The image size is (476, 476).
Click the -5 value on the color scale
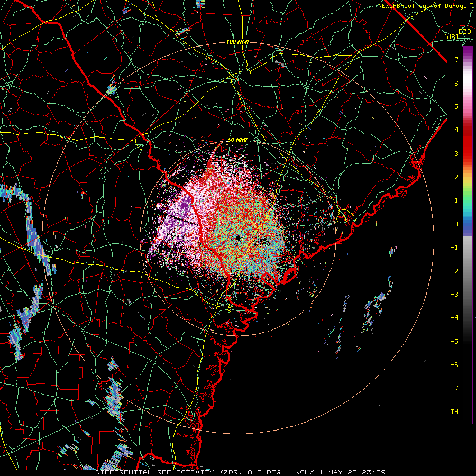click(x=454, y=342)
